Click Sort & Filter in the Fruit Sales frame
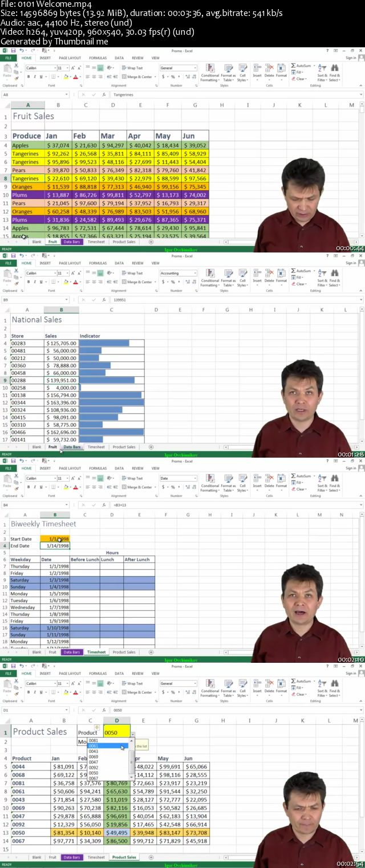365x868 pixels. click(322, 72)
